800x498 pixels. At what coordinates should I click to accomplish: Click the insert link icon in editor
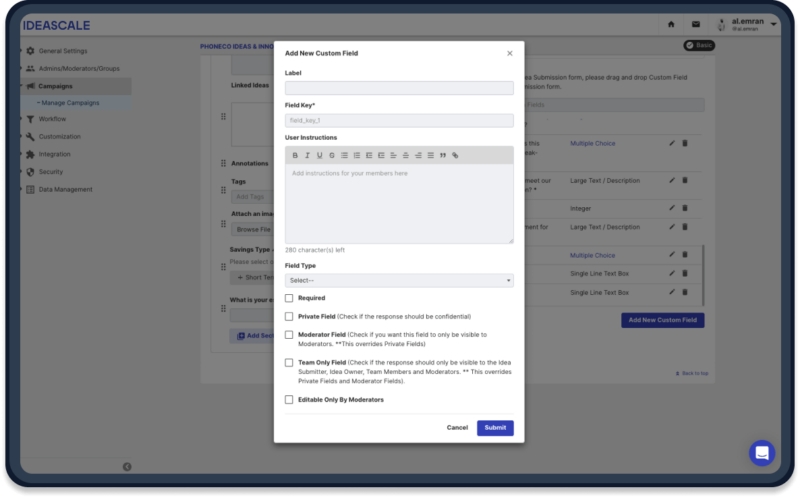tap(455, 155)
